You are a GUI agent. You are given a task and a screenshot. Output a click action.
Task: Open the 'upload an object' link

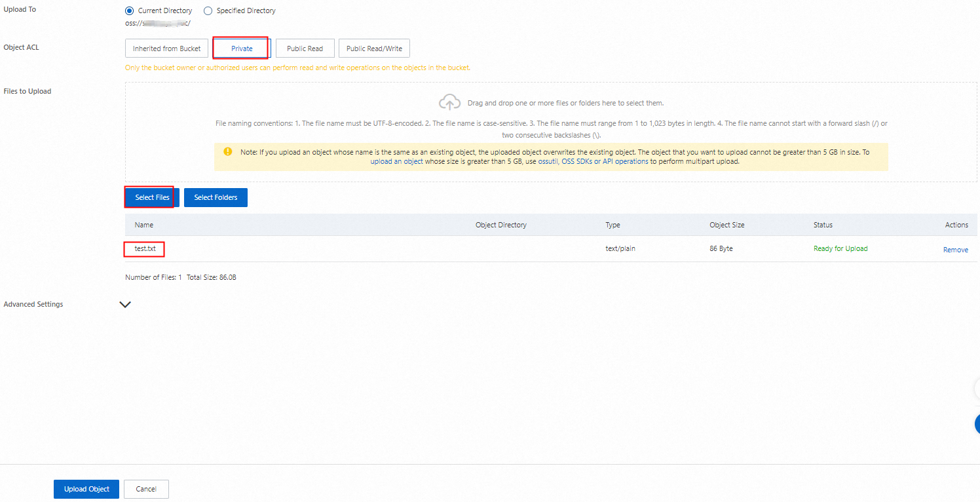tap(396, 161)
